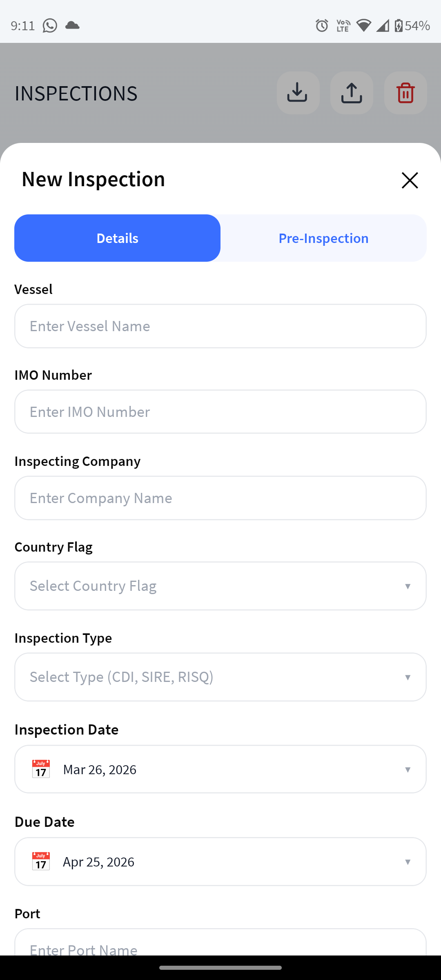Viewport: 441px width, 980px height.
Task: Tap the Enter Port Name field
Action: [220, 945]
